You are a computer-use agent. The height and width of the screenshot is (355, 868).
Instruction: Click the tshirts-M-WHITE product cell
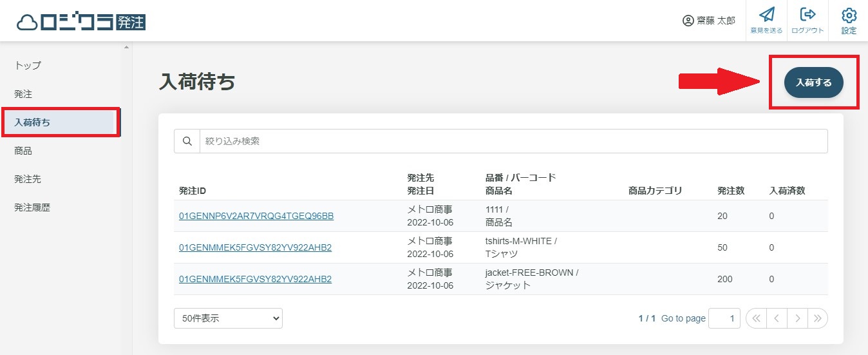coord(521,247)
